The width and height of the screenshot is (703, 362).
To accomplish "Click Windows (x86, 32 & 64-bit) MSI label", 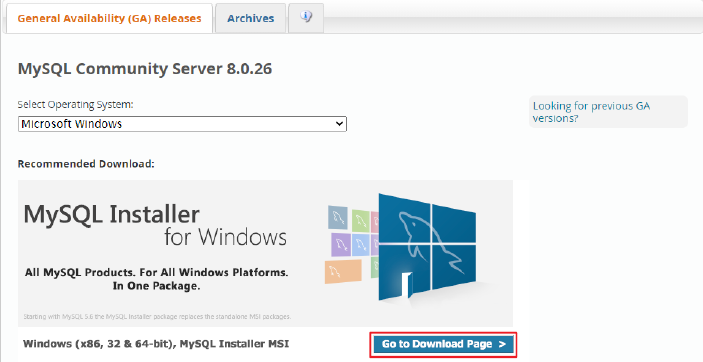I will pos(156,344).
